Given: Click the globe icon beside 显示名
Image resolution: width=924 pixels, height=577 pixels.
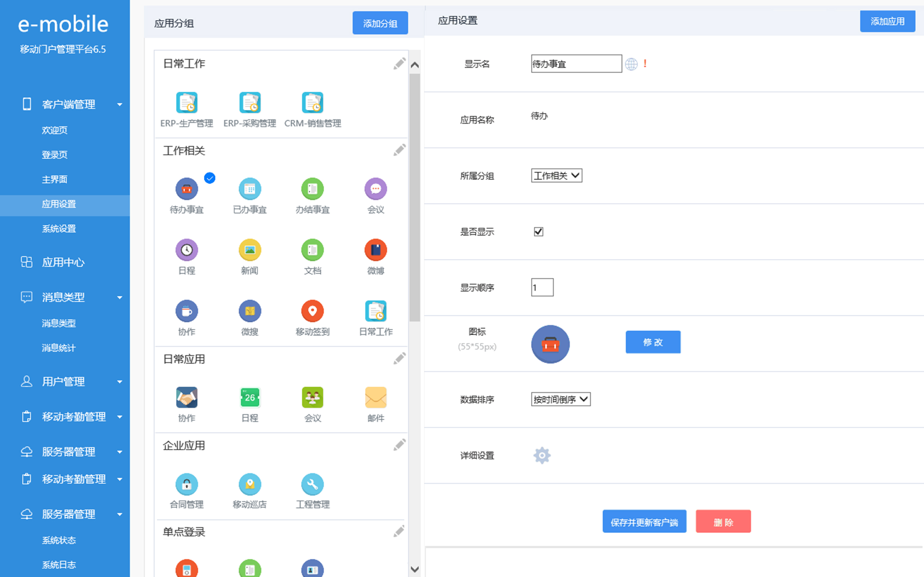Looking at the screenshot, I should 631,64.
